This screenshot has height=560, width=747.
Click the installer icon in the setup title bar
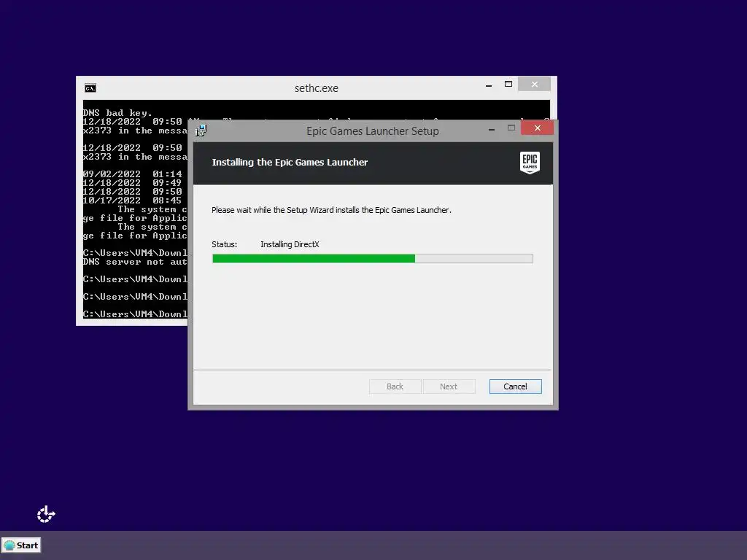pyautogui.click(x=201, y=131)
